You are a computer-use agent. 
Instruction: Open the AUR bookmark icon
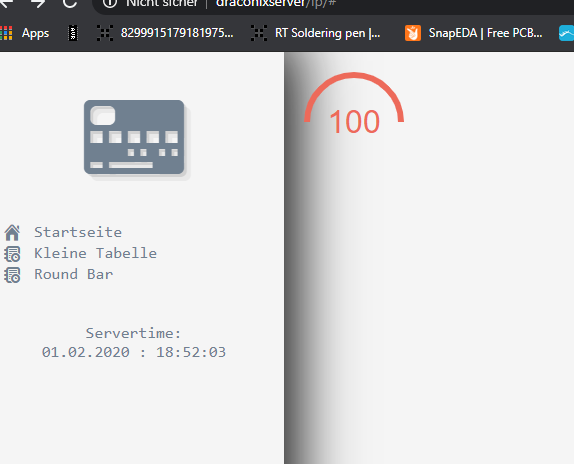(x=73, y=33)
